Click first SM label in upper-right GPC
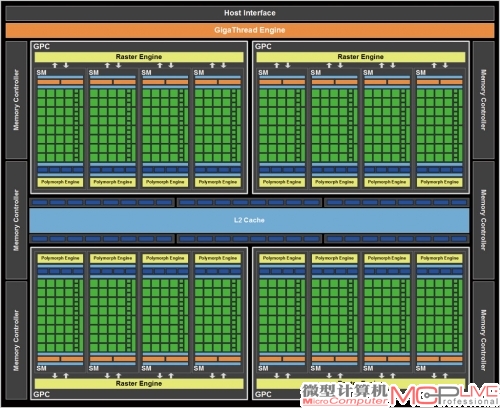Viewport: 500px width, 408px height. pyautogui.click(x=263, y=72)
